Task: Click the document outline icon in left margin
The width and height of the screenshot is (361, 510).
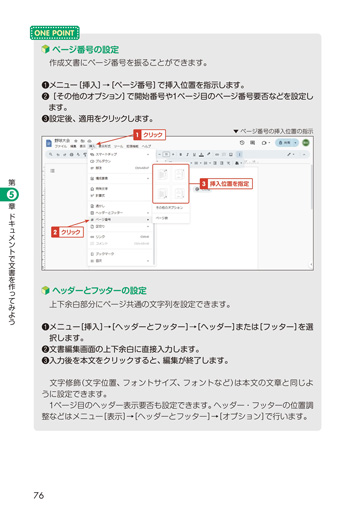Action: click(52, 171)
